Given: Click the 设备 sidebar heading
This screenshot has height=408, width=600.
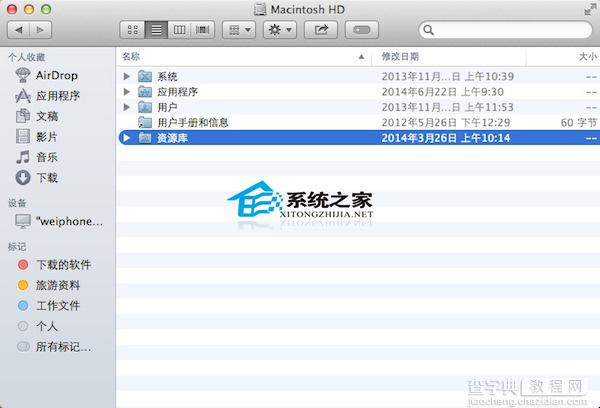Looking at the screenshot, I should coord(17,203).
